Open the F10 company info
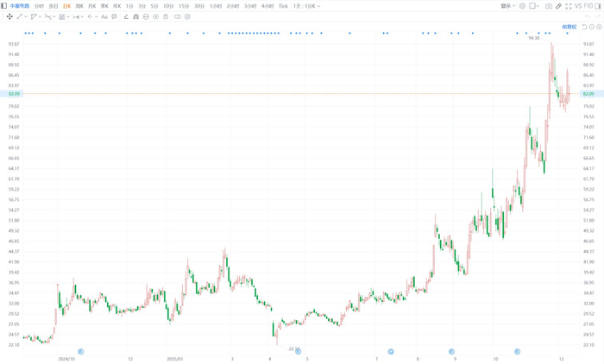This screenshot has width=604, height=364. coord(590,6)
